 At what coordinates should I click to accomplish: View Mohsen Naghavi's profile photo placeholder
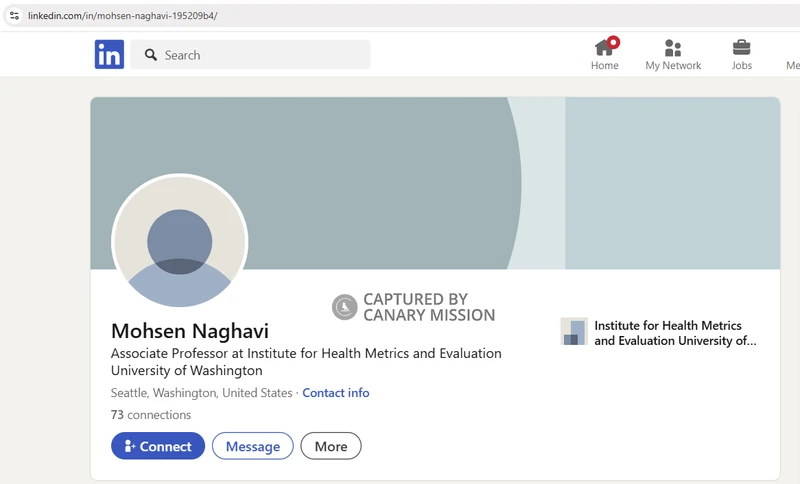click(180, 241)
